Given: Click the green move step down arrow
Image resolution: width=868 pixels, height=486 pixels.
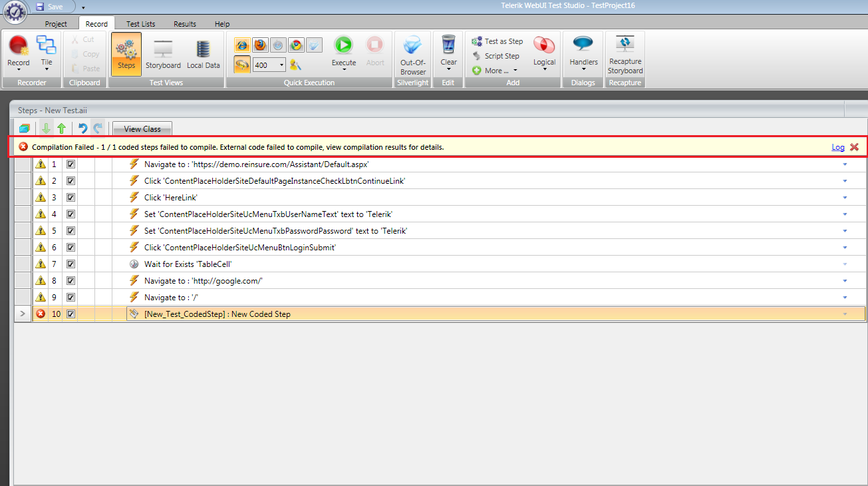Looking at the screenshot, I should coord(46,128).
